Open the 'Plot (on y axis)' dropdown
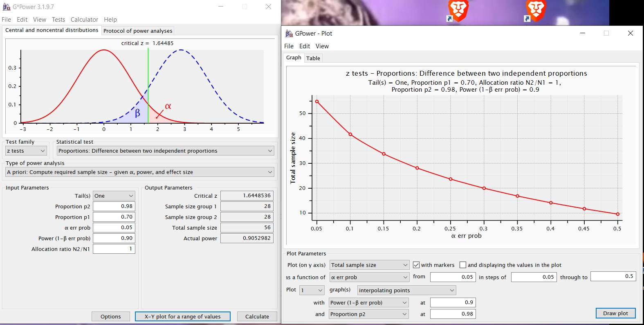The image size is (644, 325). (x=369, y=265)
